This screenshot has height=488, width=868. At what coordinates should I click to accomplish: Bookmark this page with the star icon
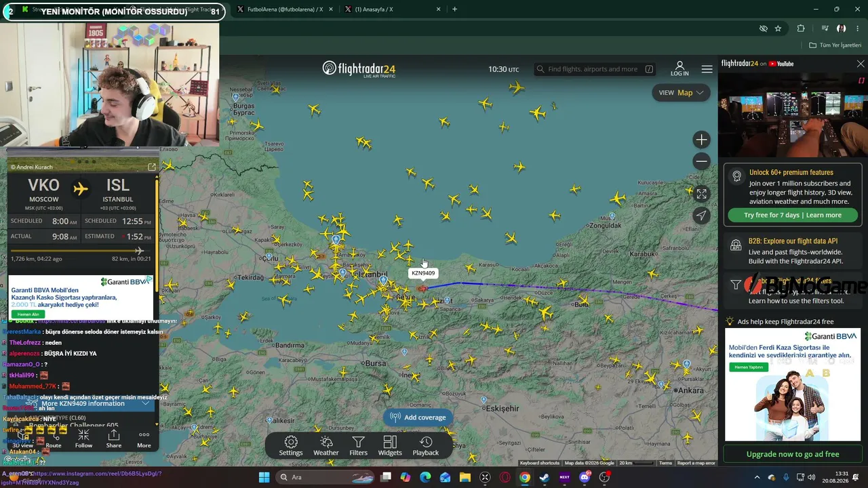(778, 28)
